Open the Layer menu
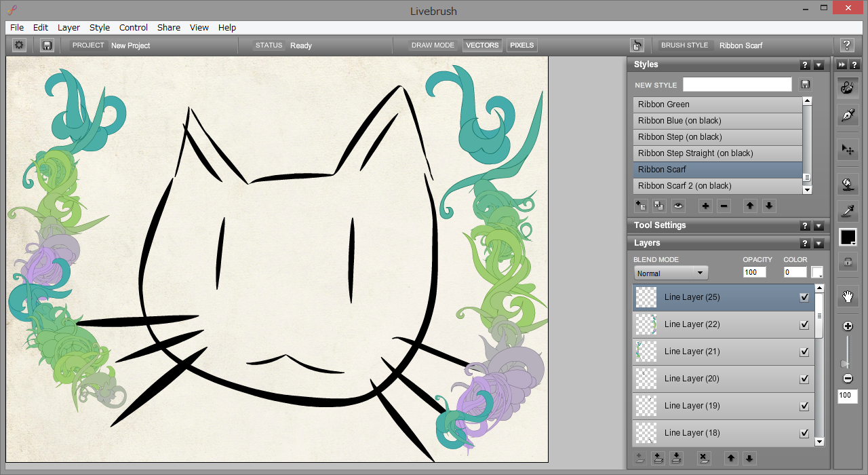 [68, 28]
